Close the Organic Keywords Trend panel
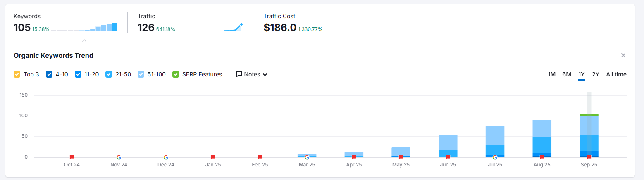 tap(623, 55)
